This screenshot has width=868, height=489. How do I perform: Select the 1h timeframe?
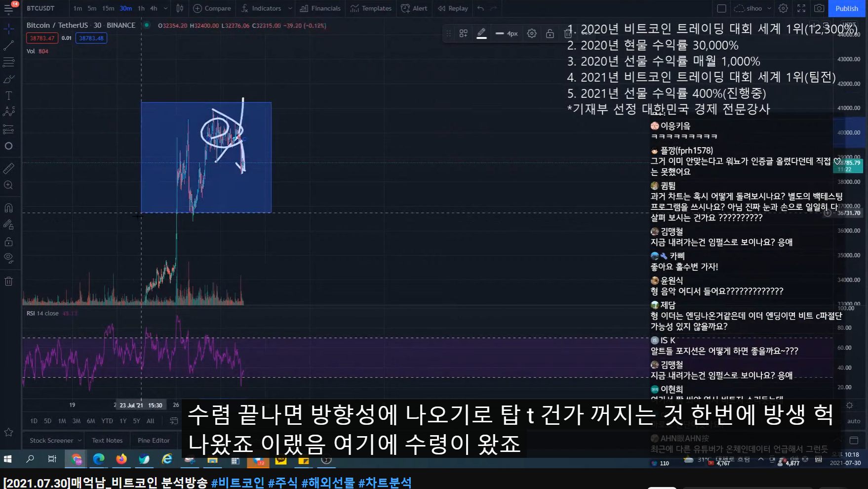141,8
